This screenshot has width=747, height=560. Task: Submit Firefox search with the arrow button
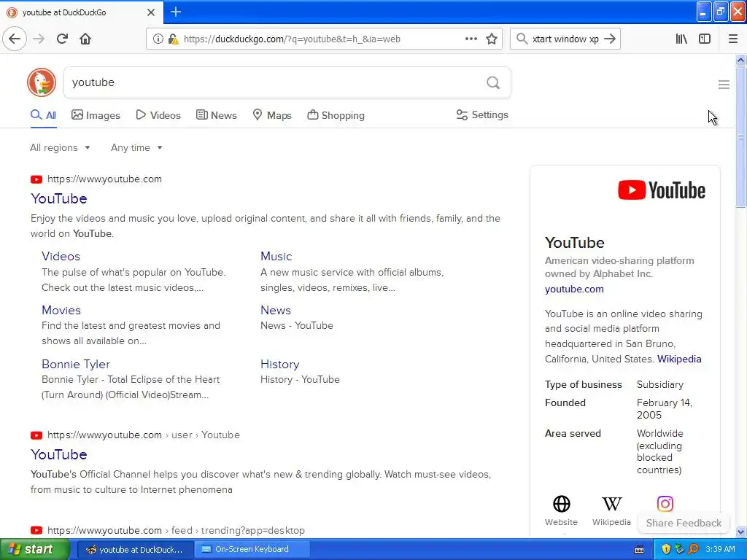pos(610,39)
